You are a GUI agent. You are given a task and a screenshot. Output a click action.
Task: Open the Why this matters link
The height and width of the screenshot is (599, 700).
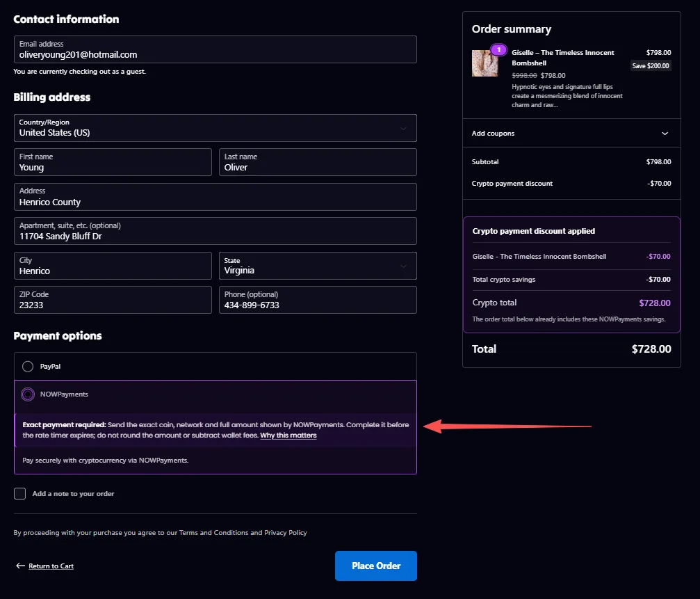tap(288, 435)
